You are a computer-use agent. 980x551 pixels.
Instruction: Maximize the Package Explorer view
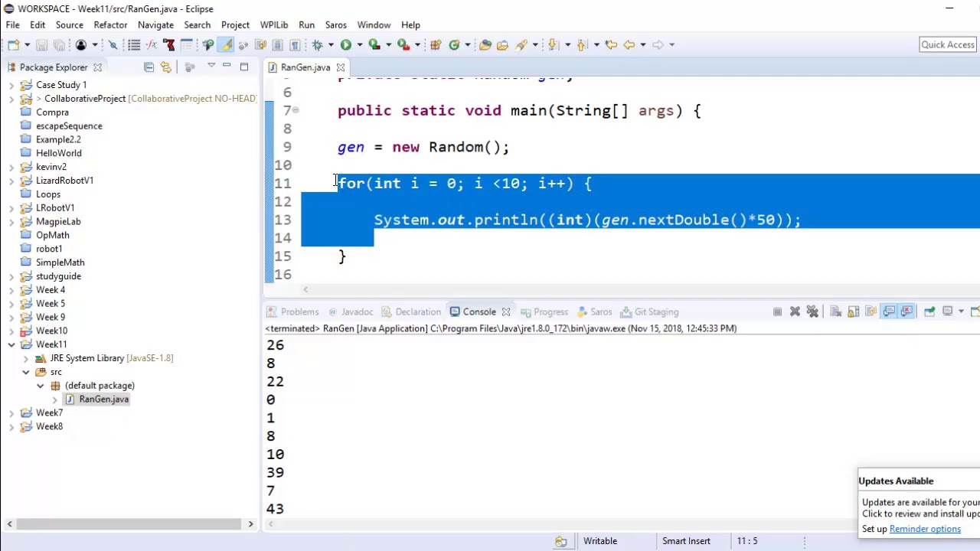point(243,67)
